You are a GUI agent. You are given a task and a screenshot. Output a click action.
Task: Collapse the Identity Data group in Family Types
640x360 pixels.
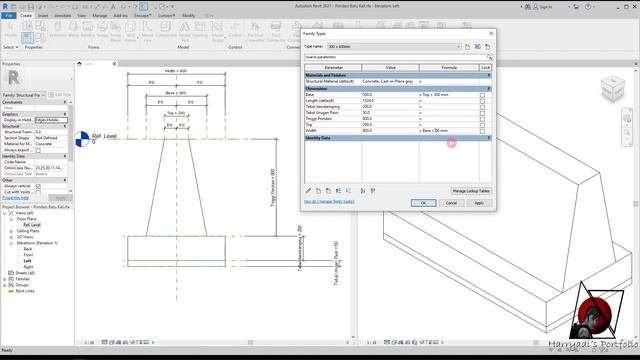pos(489,138)
